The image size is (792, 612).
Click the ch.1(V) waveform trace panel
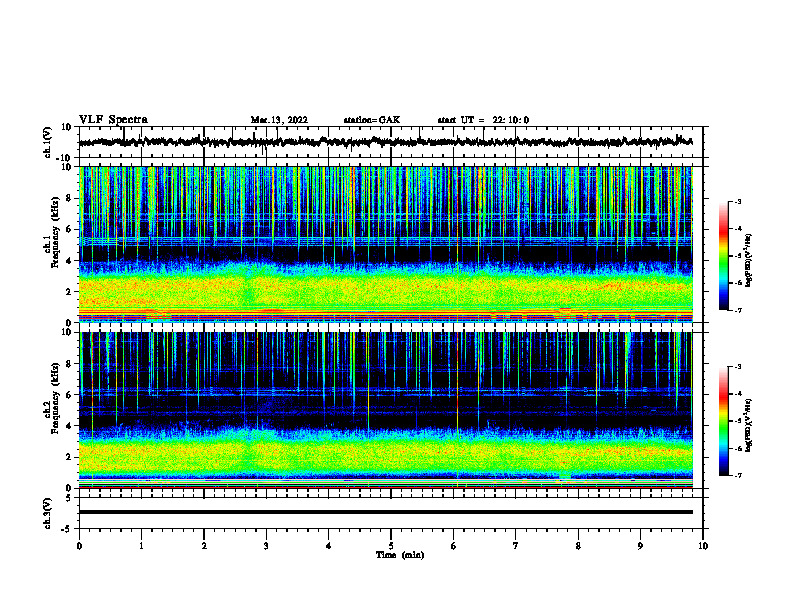click(391, 142)
